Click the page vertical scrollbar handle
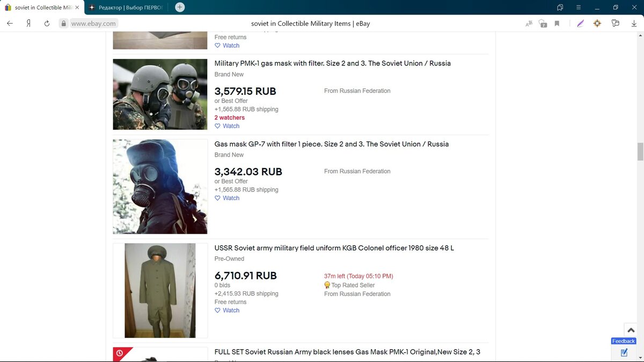644x362 pixels. (x=640, y=152)
